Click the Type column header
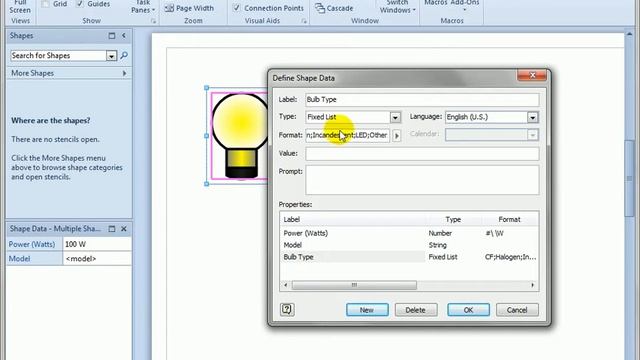The image size is (640, 360). pos(453,220)
